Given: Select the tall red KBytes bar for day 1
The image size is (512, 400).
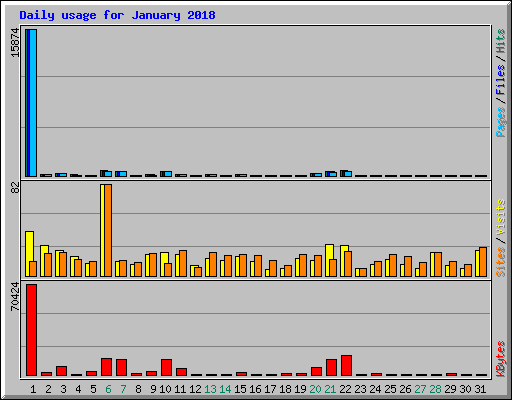Looking at the screenshot, I should 32,330.
